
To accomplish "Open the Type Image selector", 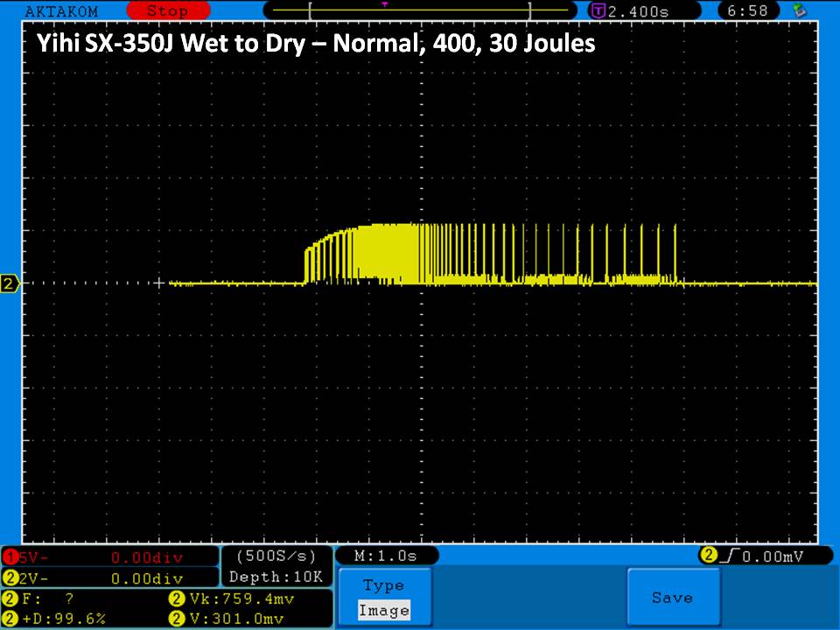I will pyautogui.click(x=384, y=598).
